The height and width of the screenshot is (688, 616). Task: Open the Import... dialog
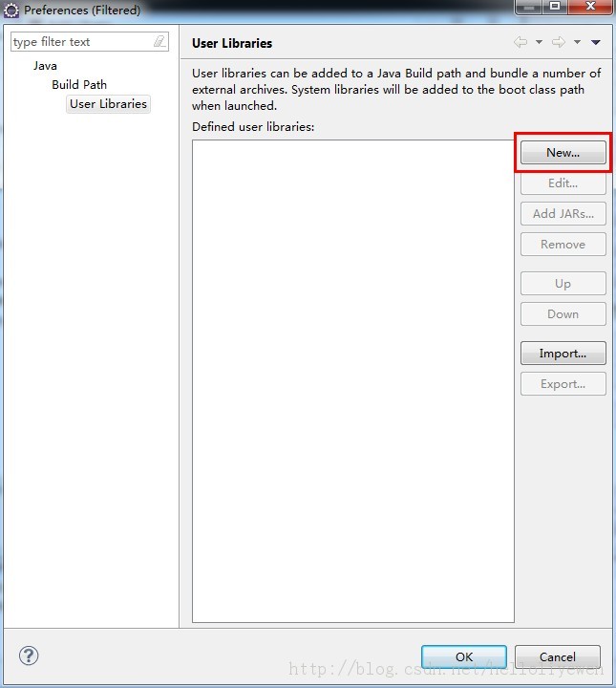[563, 354]
